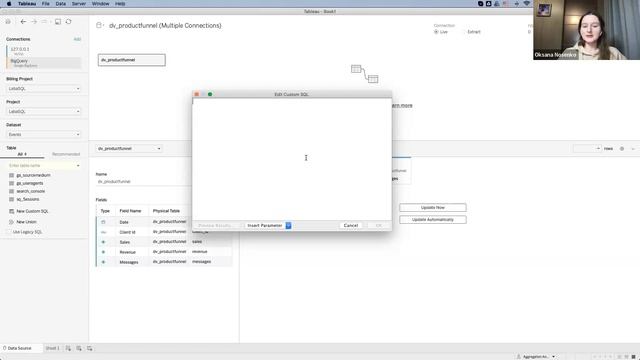The image size is (640, 360).
Task: Click the dv_productfunnel table box on canvas
Action: (132, 60)
